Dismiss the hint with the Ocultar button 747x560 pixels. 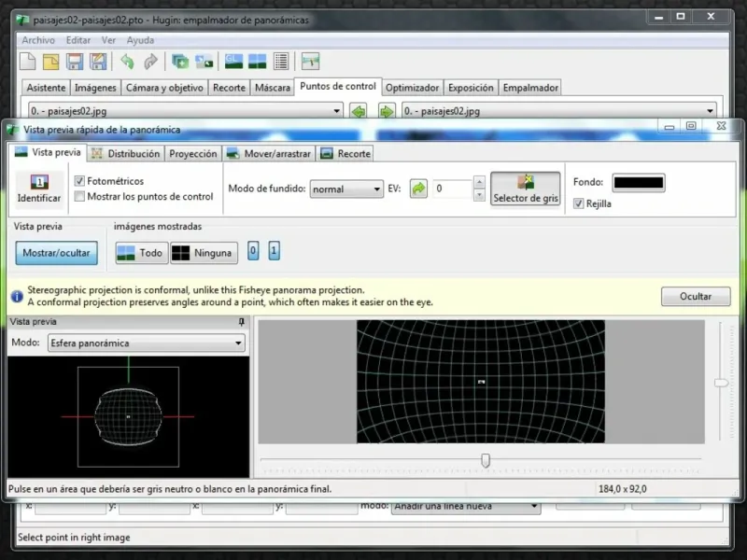[696, 296]
